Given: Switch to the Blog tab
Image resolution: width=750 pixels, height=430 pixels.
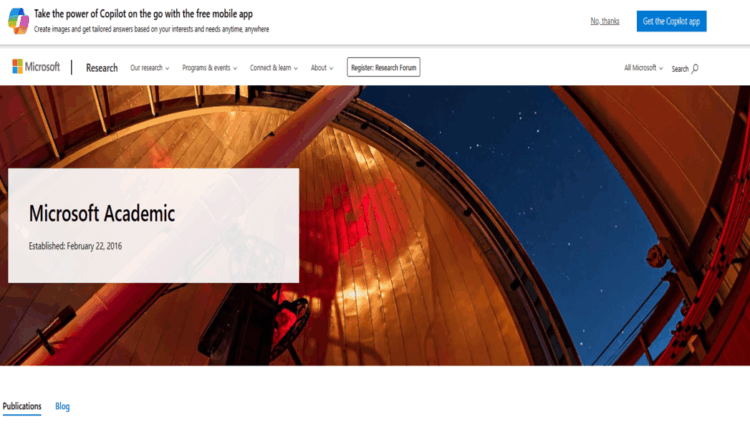Looking at the screenshot, I should point(62,406).
